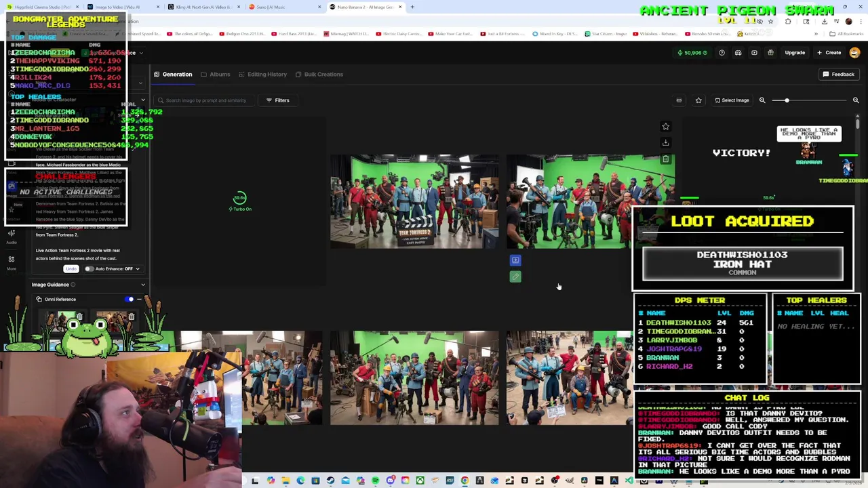Screen dimensions: 868x488
Task: Open the Discord icon in the header
Action: click(x=738, y=53)
